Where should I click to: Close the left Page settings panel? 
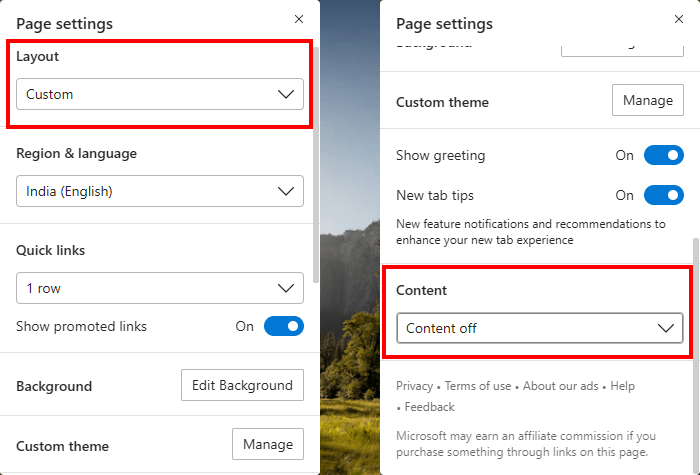pyautogui.click(x=299, y=19)
